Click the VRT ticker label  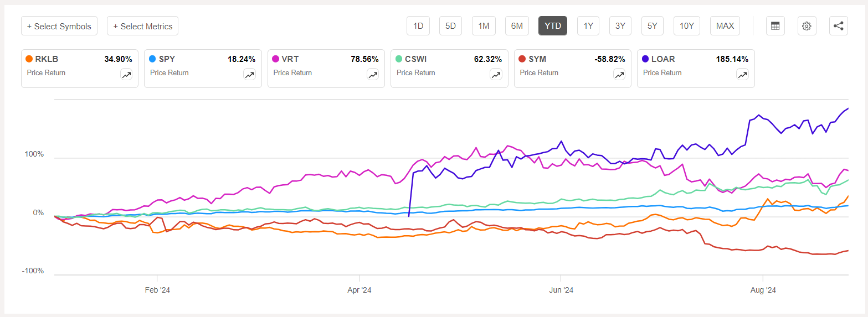[x=290, y=59]
